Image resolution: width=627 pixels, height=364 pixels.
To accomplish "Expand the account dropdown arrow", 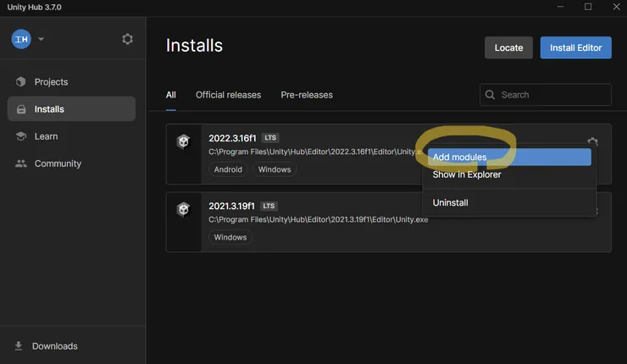I will tap(41, 39).
